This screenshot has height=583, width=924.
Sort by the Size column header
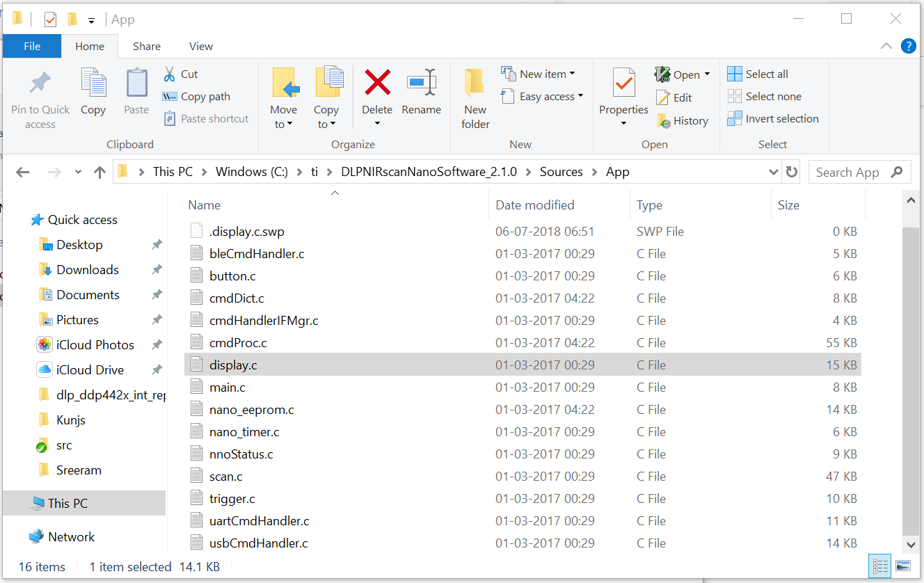click(788, 205)
